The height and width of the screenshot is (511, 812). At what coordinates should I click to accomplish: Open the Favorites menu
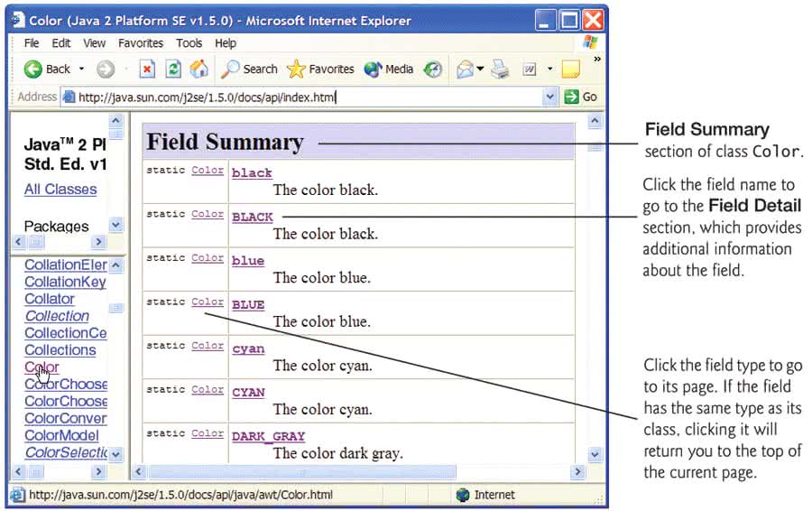[x=141, y=43]
